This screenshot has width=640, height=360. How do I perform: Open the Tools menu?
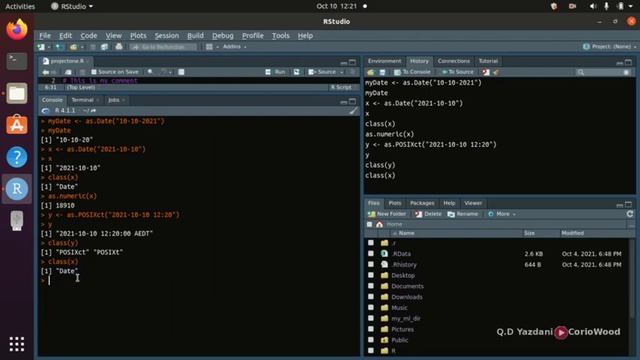[280, 36]
